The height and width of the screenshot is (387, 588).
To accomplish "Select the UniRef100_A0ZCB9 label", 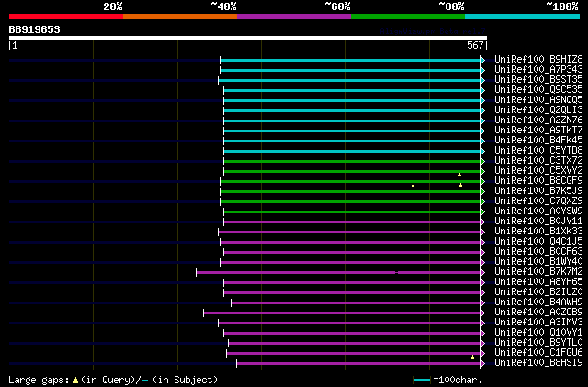I will click(538, 313).
